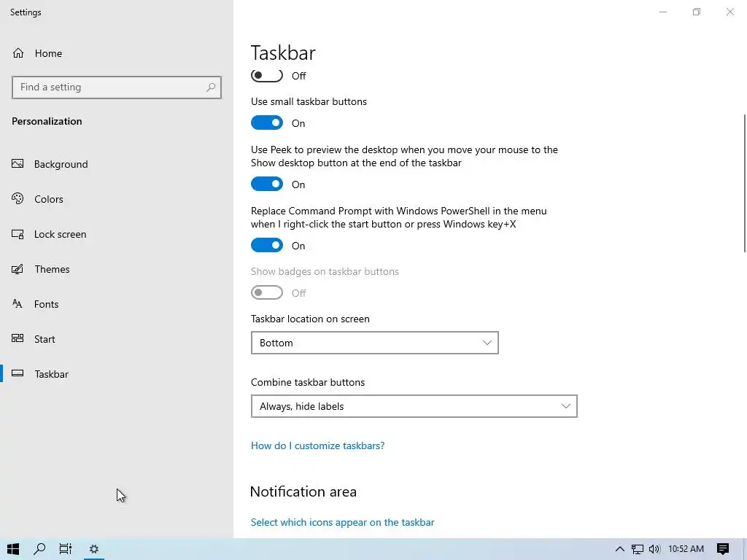This screenshot has height=560, width=747.
Task: Turn on the topmost Off toggle
Action: (x=267, y=76)
